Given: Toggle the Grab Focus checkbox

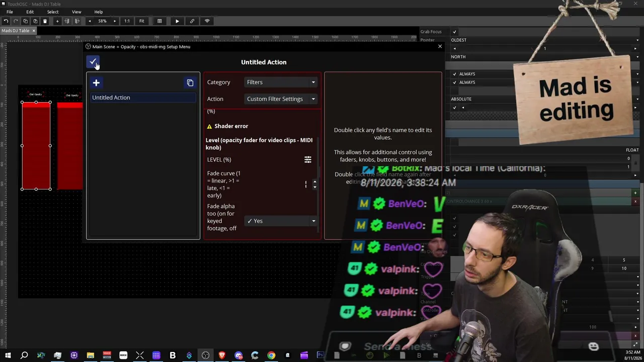Looking at the screenshot, I should pos(454,32).
